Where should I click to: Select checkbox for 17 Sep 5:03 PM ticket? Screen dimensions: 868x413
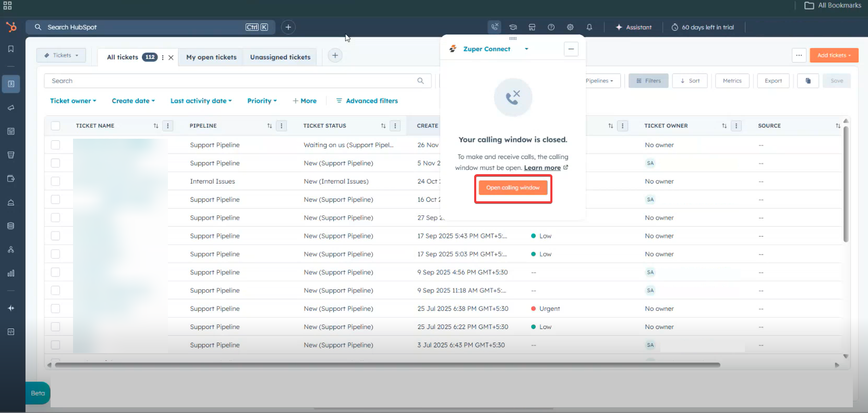tap(56, 254)
